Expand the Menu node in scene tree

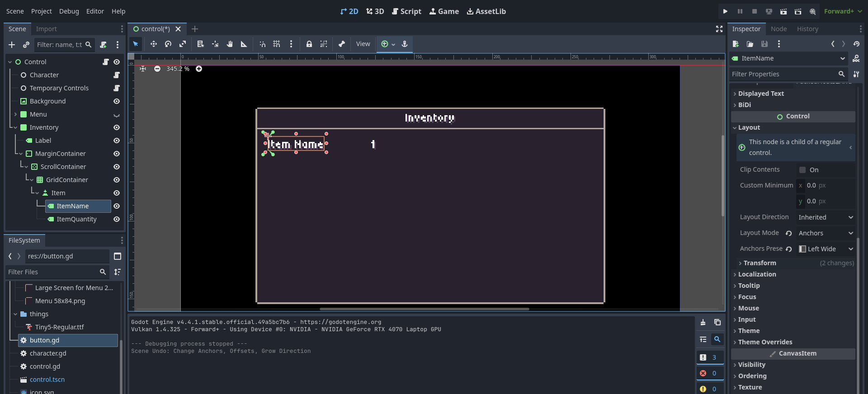pos(15,114)
